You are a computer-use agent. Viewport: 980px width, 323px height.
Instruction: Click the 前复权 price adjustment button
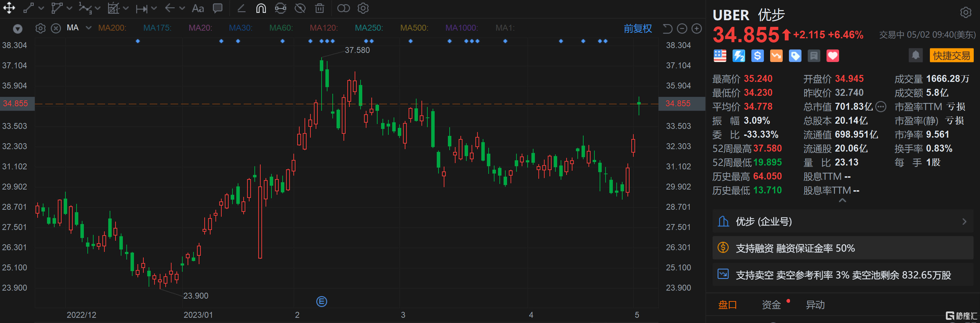tap(638, 29)
